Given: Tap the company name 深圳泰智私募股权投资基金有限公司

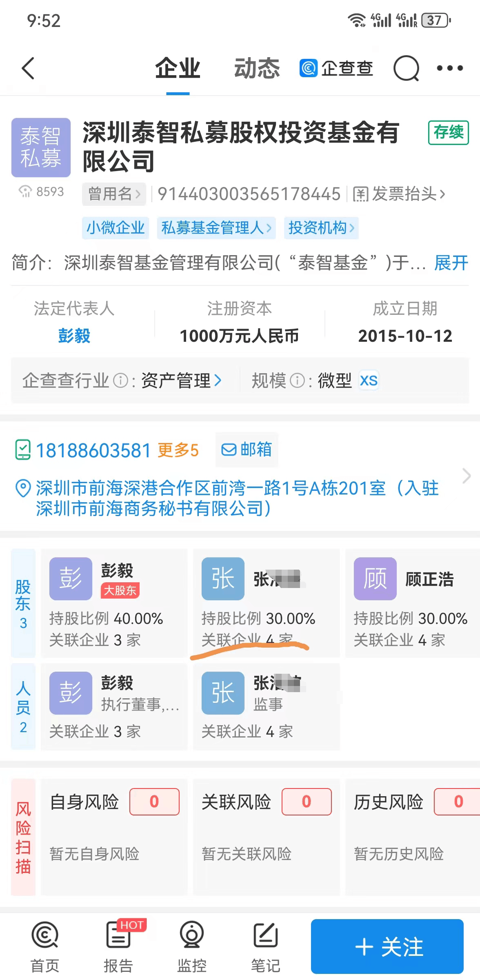Looking at the screenshot, I should coord(241,147).
